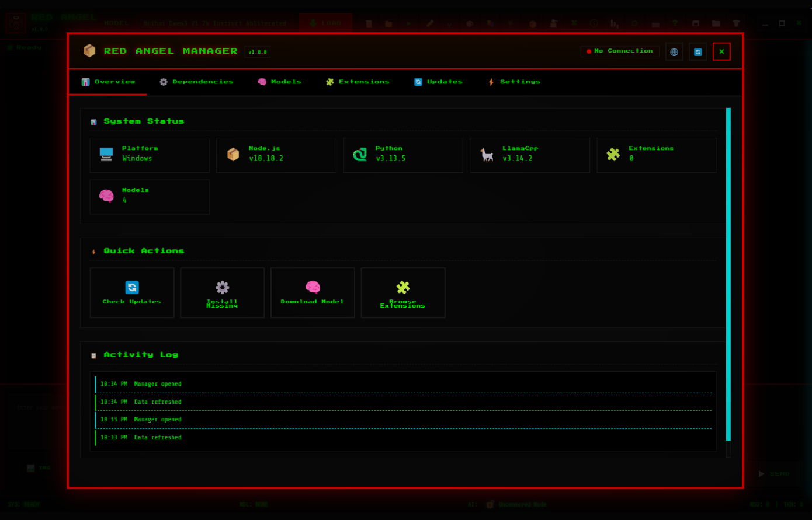Click the Download Model quick action
This screenshot has width=812, height=520.
coord(313,293)
